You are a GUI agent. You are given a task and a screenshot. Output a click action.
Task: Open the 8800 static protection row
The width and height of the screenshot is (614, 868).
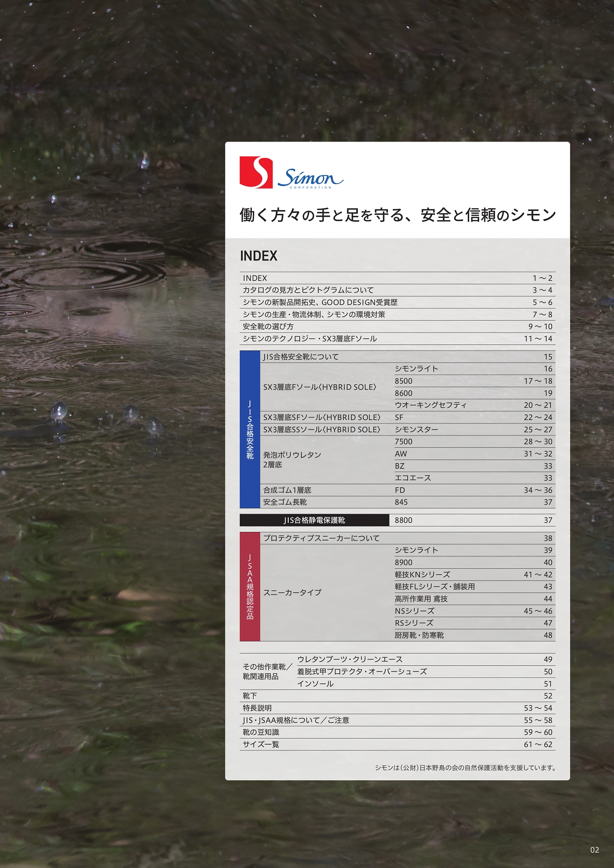403,520
